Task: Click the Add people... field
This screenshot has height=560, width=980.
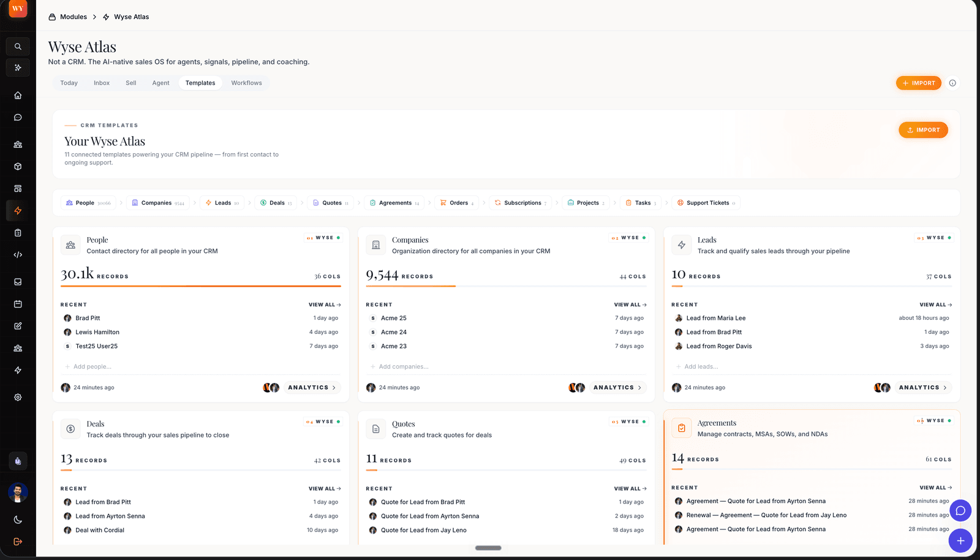Action: coord(200,366)
